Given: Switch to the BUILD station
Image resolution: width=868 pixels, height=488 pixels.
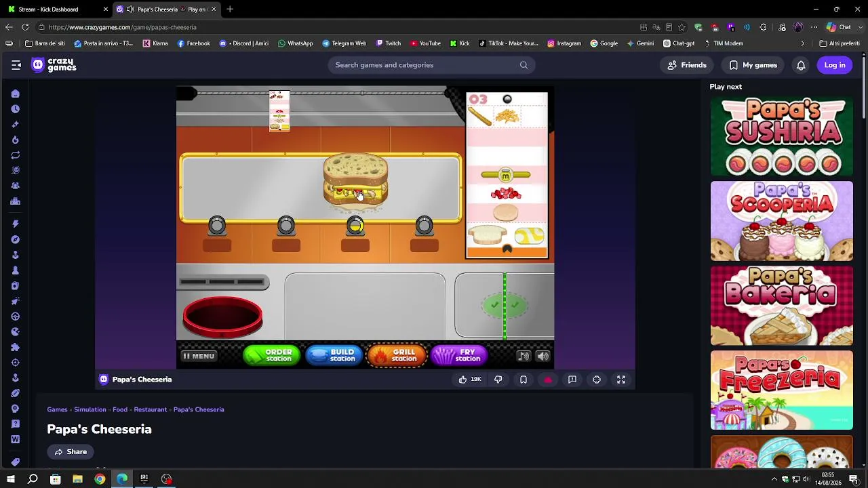Looking at the screenshot, I should coord(334,356).
